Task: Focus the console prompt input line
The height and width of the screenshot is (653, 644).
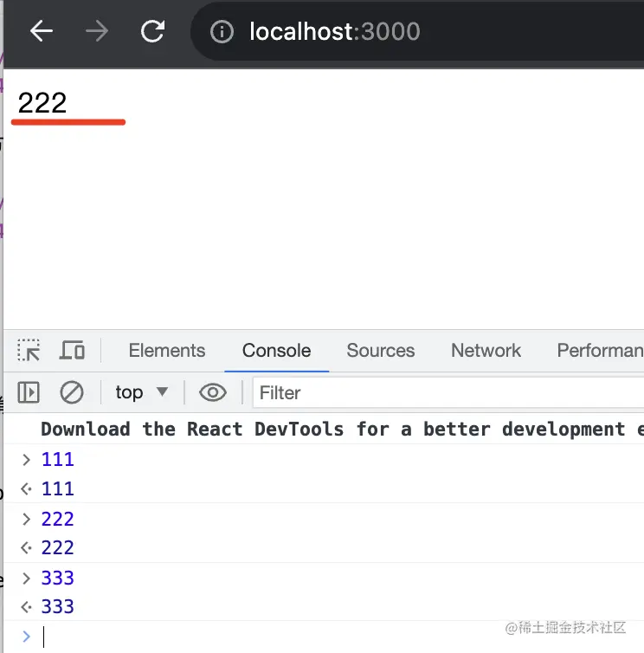Action: (333, 637)
